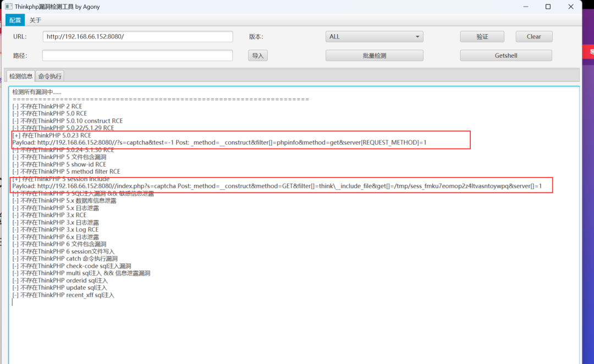This screenshot has height=364, width=594.
Task: Click the line 不存在ThinkPHP 5.x 数据库信息泄露
Action: tap(64, 201)
